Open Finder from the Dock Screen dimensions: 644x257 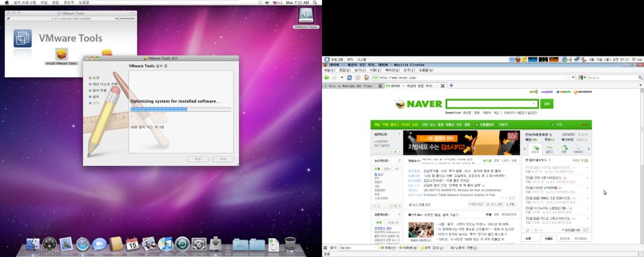(33, 244)
